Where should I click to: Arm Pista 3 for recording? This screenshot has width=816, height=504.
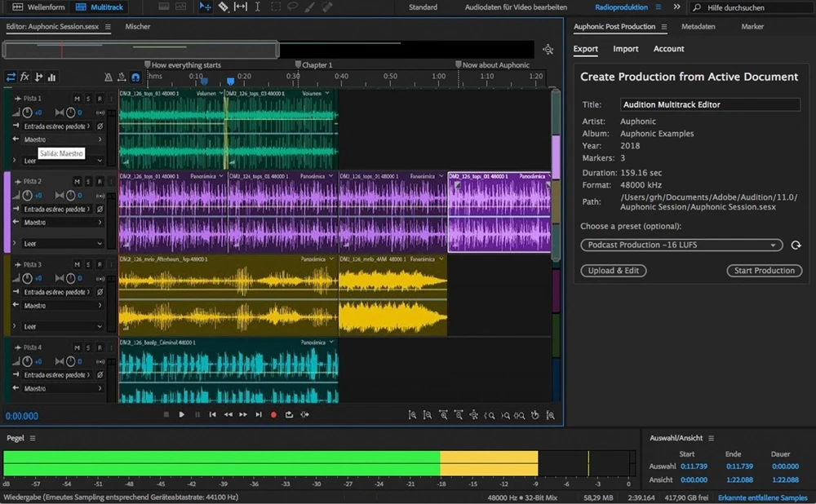pyautogui.click(x=100, y=264)
